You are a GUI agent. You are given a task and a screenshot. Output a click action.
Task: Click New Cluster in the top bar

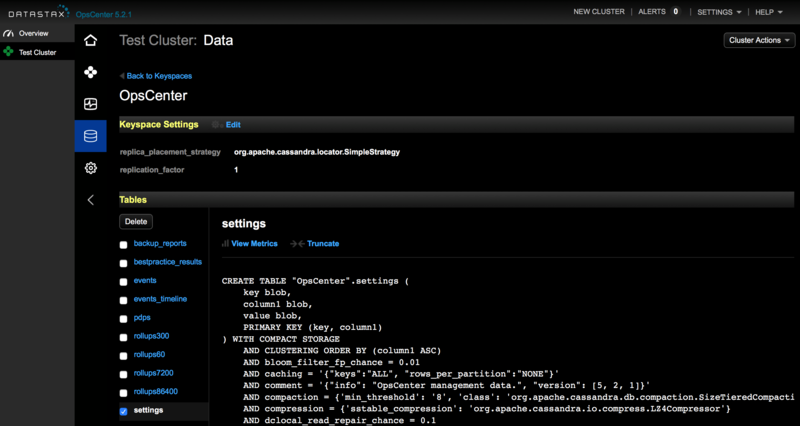coord(599,12)
